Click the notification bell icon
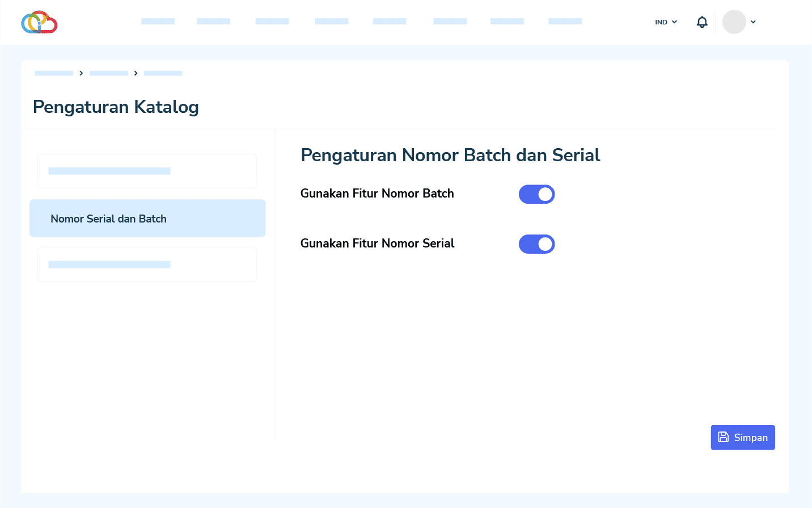Screen dimensions: 812x508 702,22
